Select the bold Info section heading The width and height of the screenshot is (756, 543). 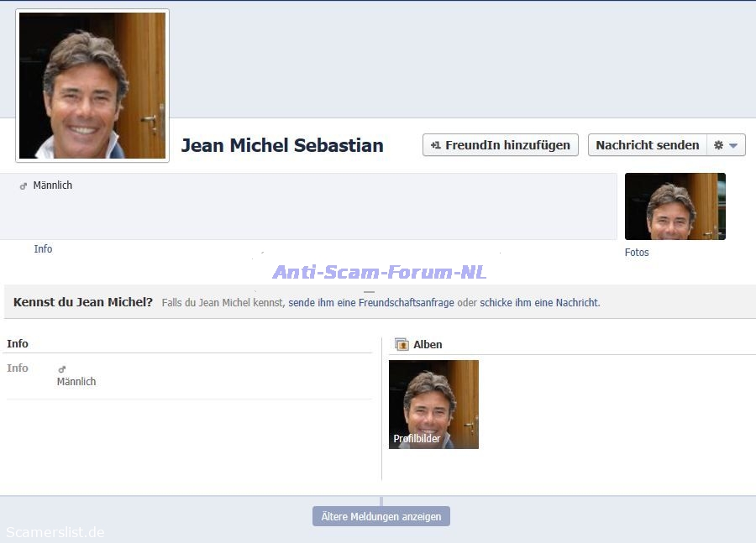point(18,343)
